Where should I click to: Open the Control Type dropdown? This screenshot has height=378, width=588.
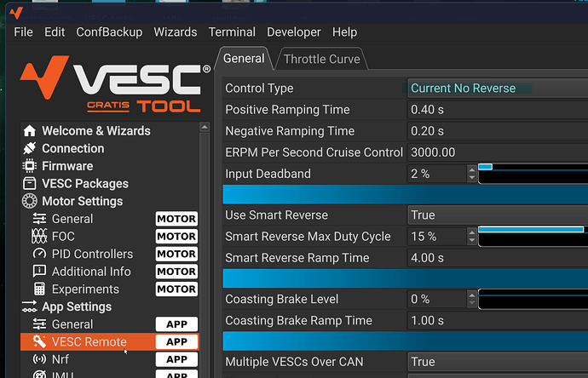pos(498,89)
